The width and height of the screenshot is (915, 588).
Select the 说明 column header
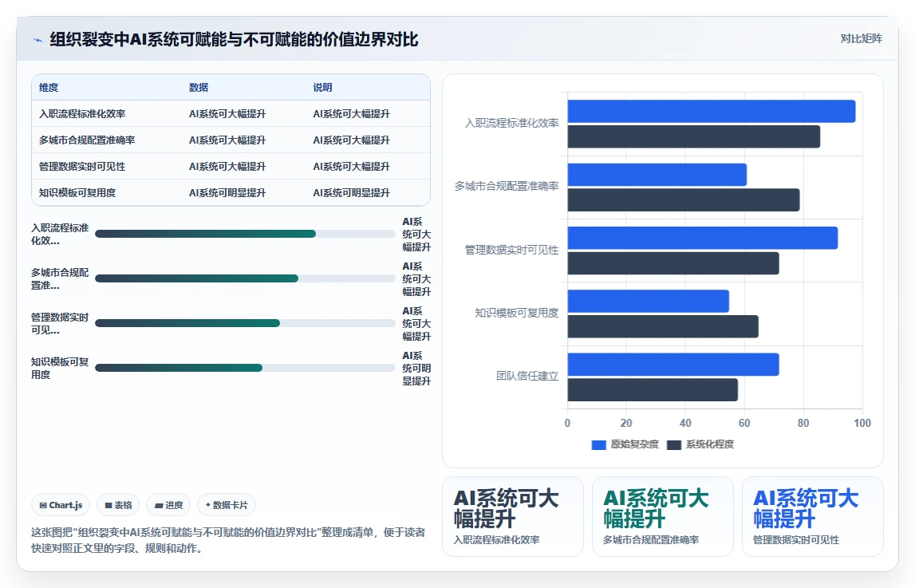point(323,88)
